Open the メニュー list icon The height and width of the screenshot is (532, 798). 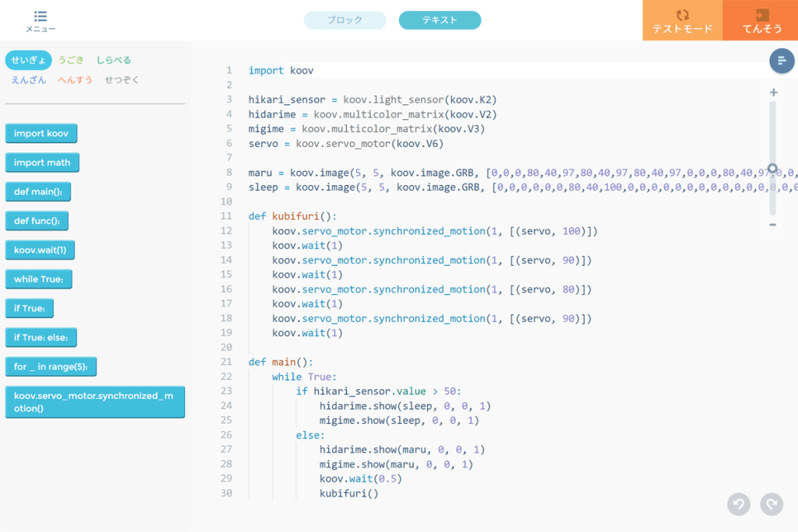[x=40, y=16]
